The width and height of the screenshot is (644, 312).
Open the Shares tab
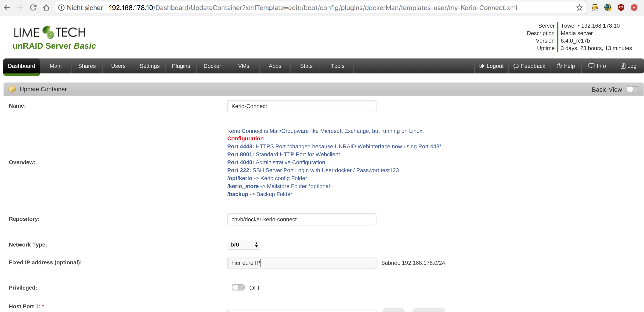pyautogui.click(x=87, y=66)
